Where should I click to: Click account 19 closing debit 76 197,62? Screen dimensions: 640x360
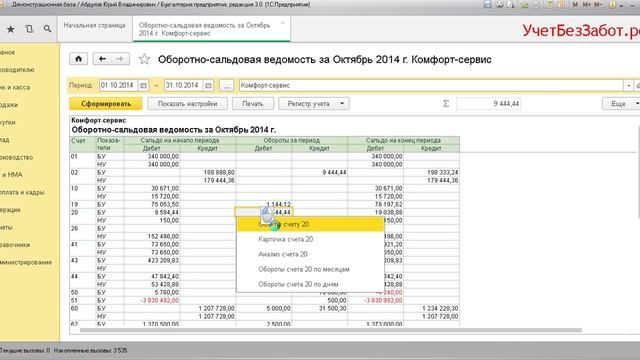click(x=376, y=204)
